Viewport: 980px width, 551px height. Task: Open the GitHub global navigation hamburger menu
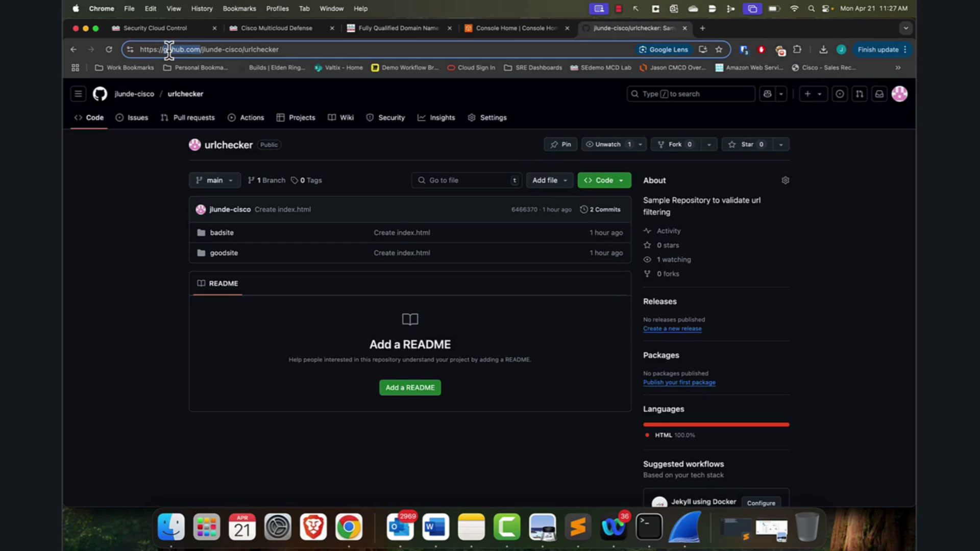[78, 94]
